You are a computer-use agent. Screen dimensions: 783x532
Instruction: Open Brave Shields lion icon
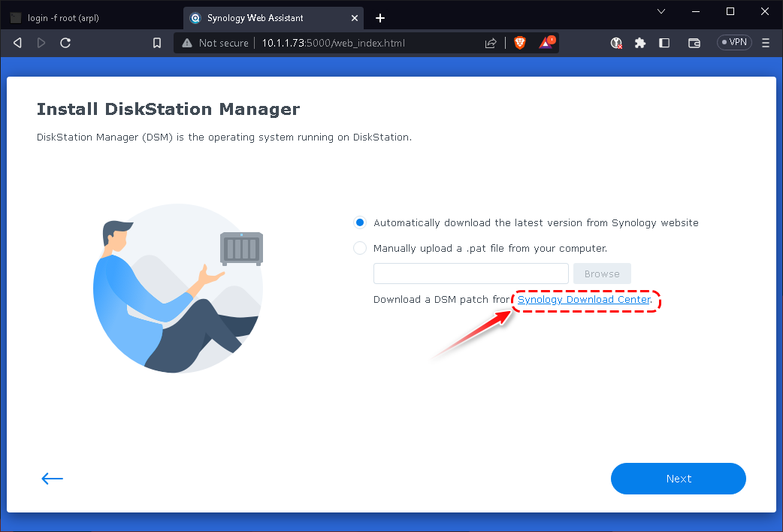(520, 43)
